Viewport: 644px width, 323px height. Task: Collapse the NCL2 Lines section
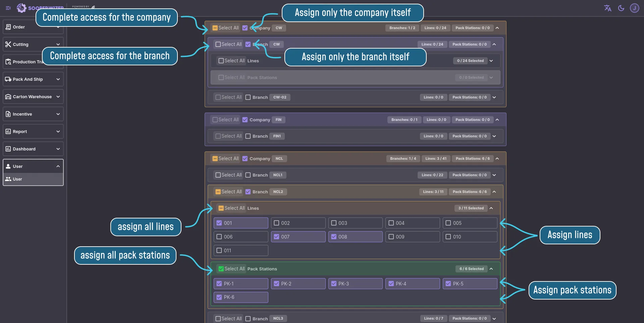pyautogui.click(x=491, y=208)
